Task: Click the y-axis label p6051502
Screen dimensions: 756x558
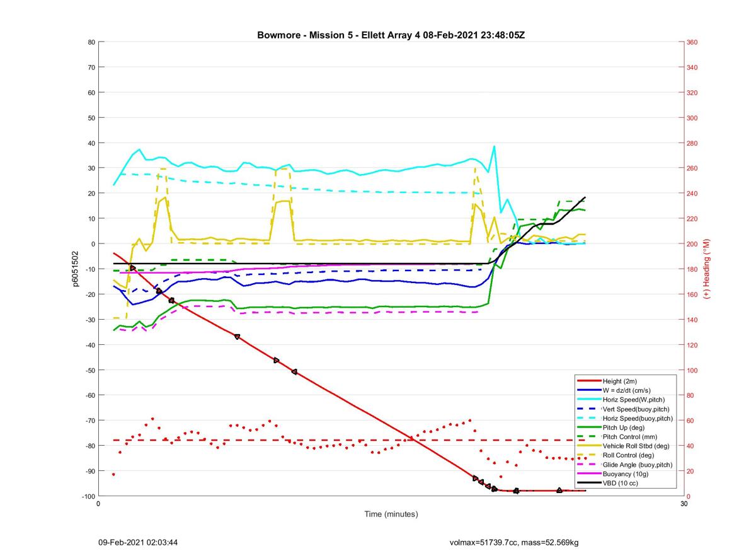Action: click(x=76, y=269)
